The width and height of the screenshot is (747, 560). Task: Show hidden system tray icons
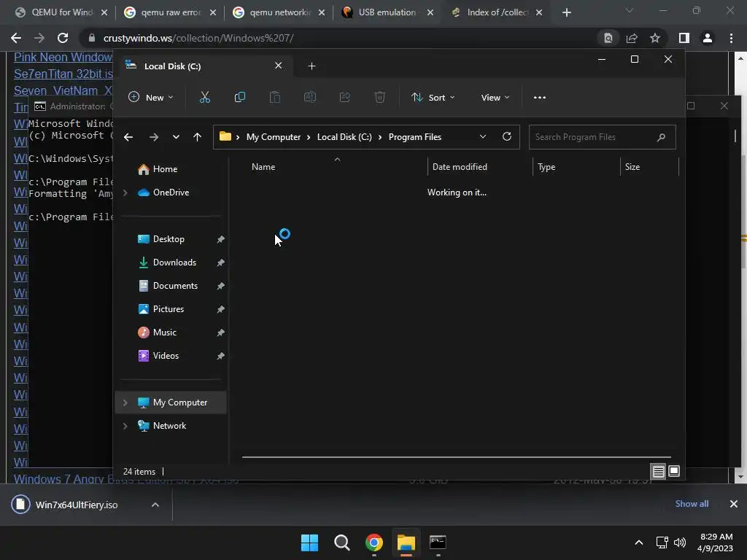639,542
